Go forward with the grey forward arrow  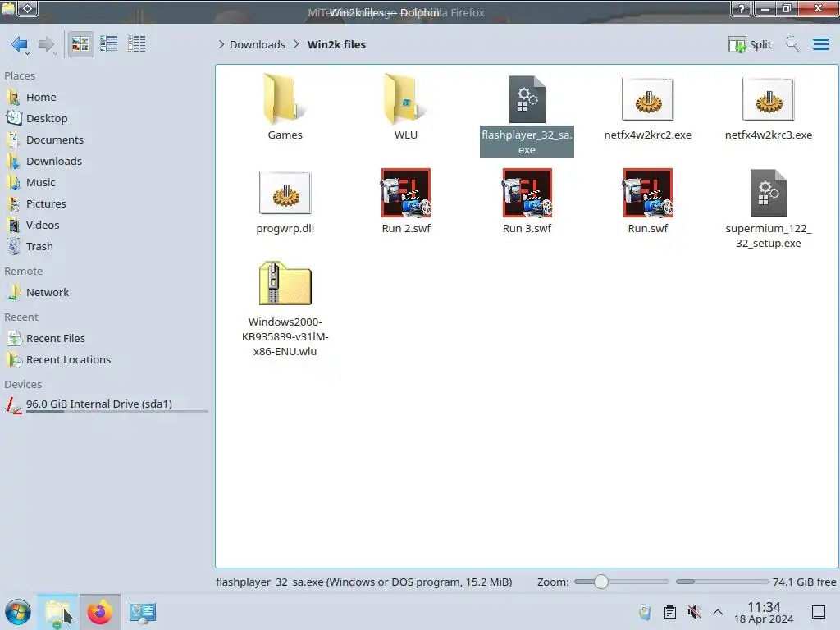[46, 44]
